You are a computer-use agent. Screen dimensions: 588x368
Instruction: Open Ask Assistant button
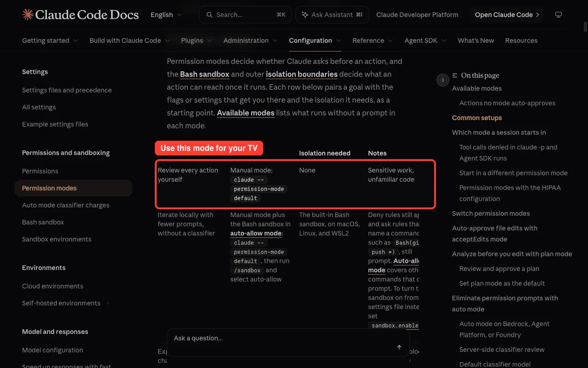click(332, 15)
